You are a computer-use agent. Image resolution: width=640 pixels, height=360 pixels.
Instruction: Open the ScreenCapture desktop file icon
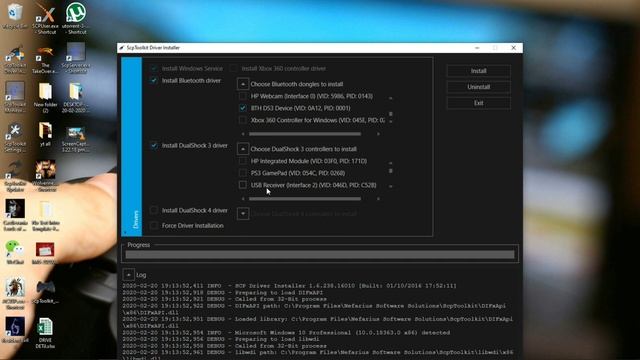(x=76, y=139)
